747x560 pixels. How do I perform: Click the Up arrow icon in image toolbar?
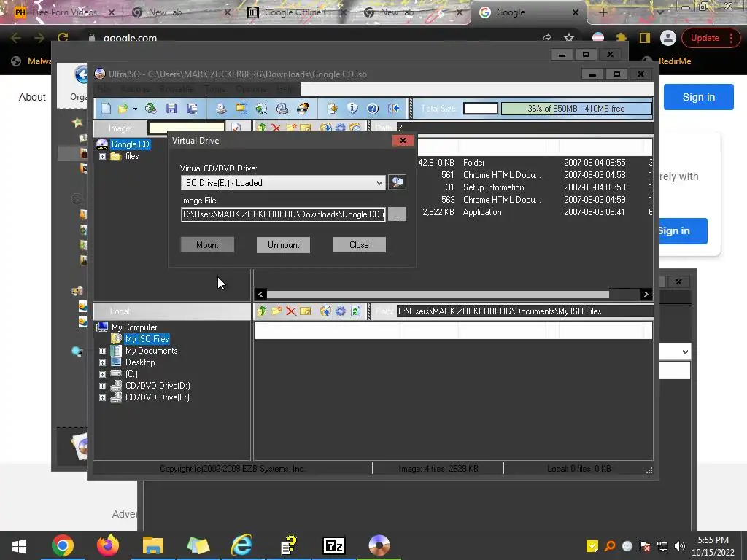coord(262,128)
